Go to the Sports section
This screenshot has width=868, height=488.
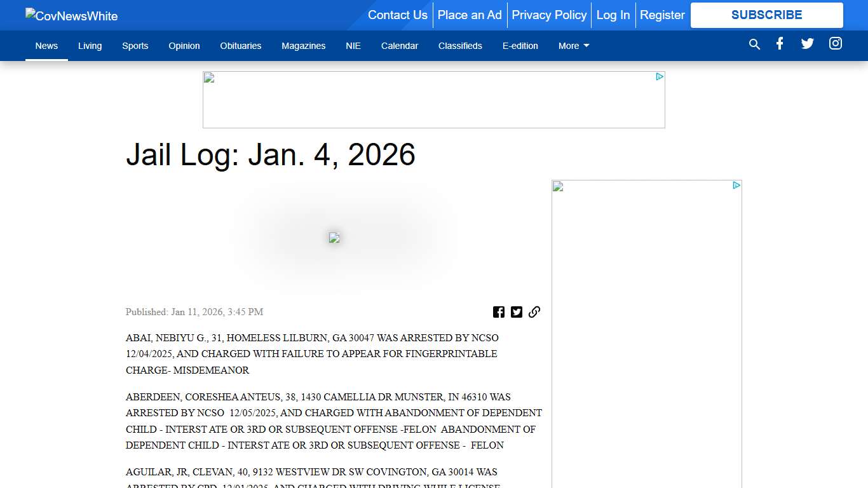(x=135, y=46)
